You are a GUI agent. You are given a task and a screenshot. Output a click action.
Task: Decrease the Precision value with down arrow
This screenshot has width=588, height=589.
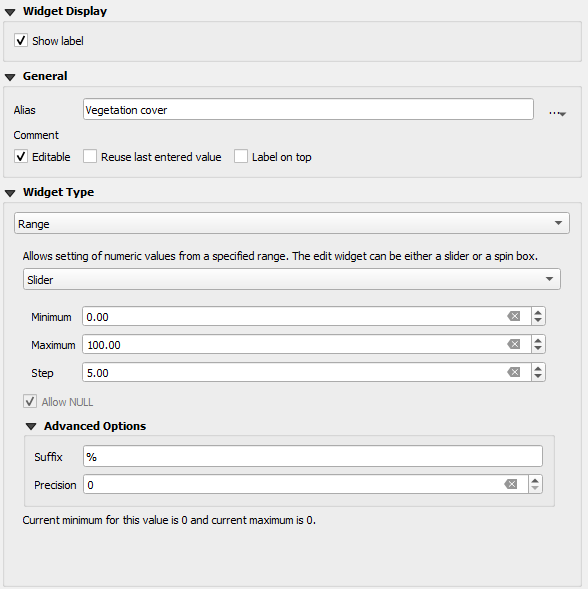click(x=535, y=488)
